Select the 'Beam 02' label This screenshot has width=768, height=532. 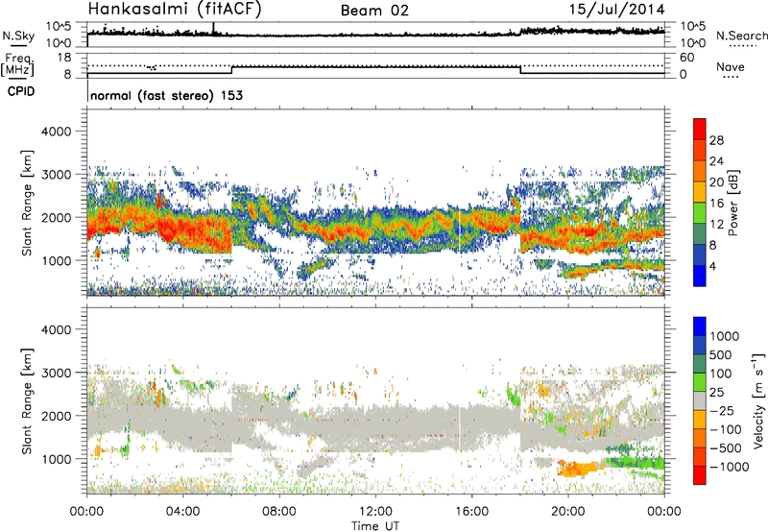(374, 11)
